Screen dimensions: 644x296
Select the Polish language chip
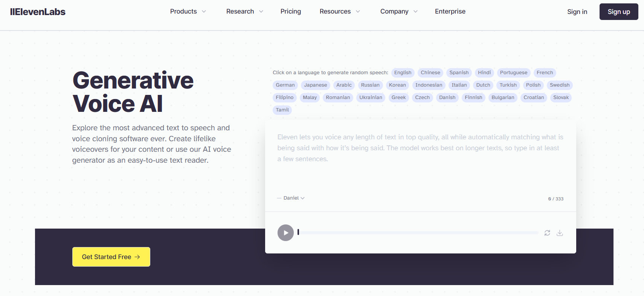point(533,85)
